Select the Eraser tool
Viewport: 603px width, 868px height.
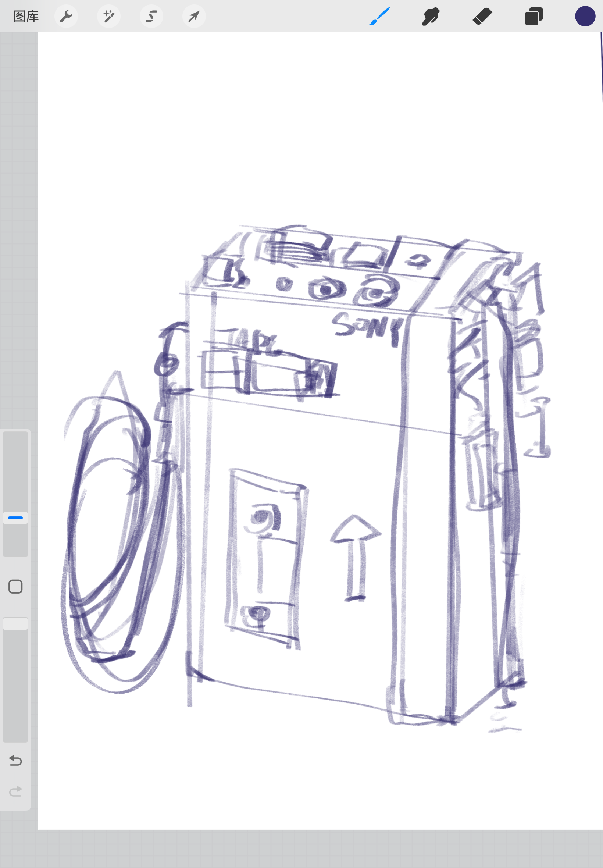[x=482, y=16]
